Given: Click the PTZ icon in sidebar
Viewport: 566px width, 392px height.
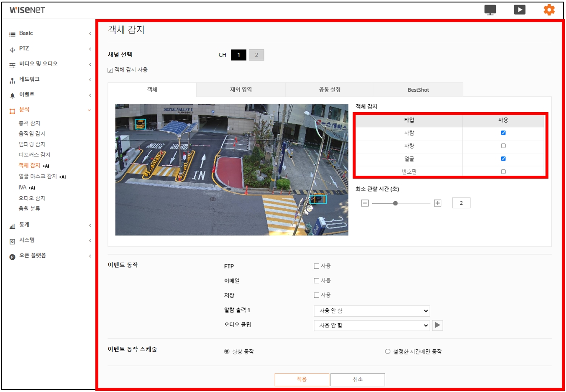Looking at the screenshot, I should click(x=12, y=49).
